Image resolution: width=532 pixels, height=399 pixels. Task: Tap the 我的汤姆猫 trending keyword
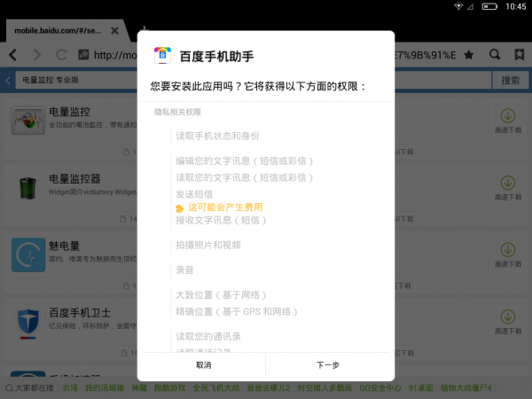coord(105,387)
